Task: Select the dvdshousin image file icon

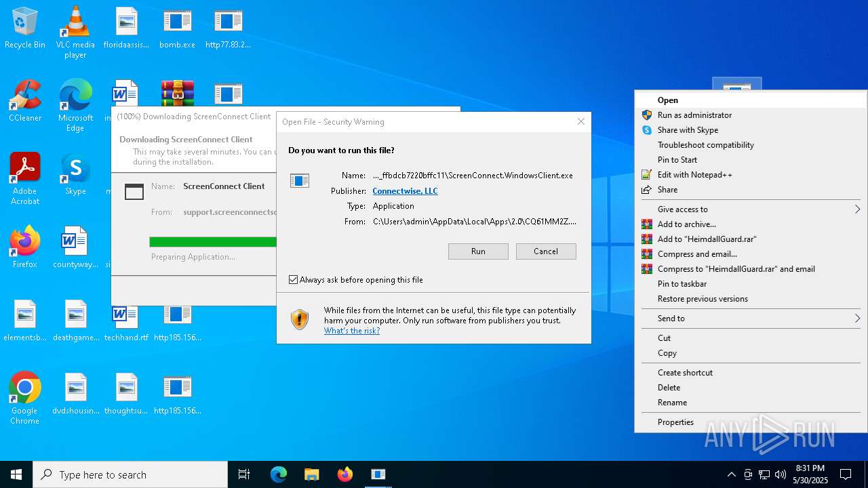Action: [x=75, y=394]
